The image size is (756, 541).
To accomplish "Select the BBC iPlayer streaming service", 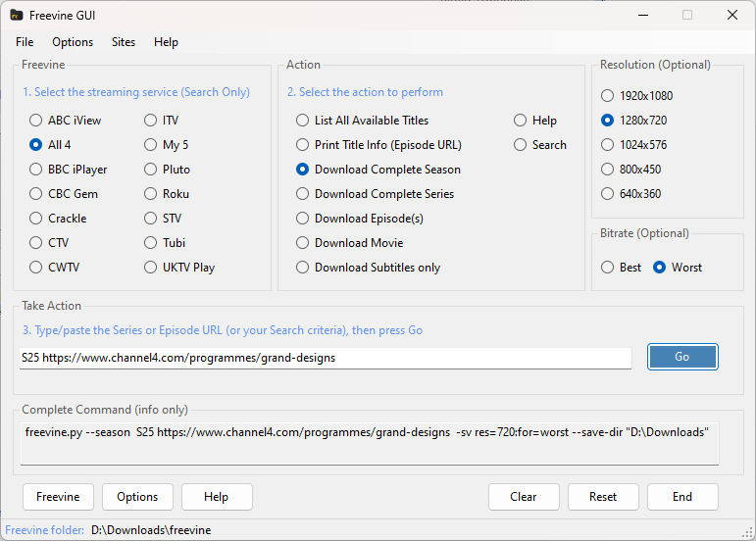I will click(36, 170).
